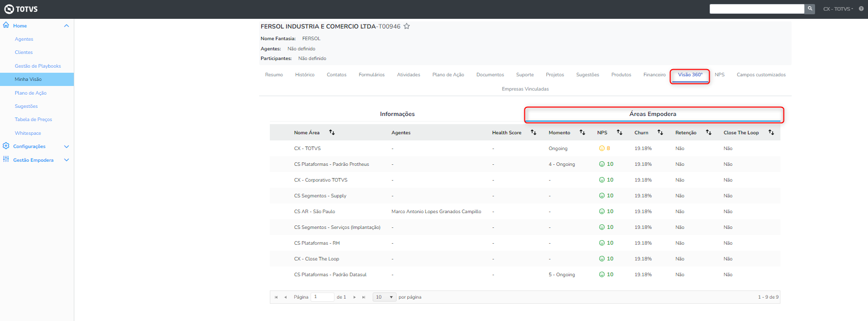
Task: Select Minha Visão in the sidebar
Action: click(37, 79)
